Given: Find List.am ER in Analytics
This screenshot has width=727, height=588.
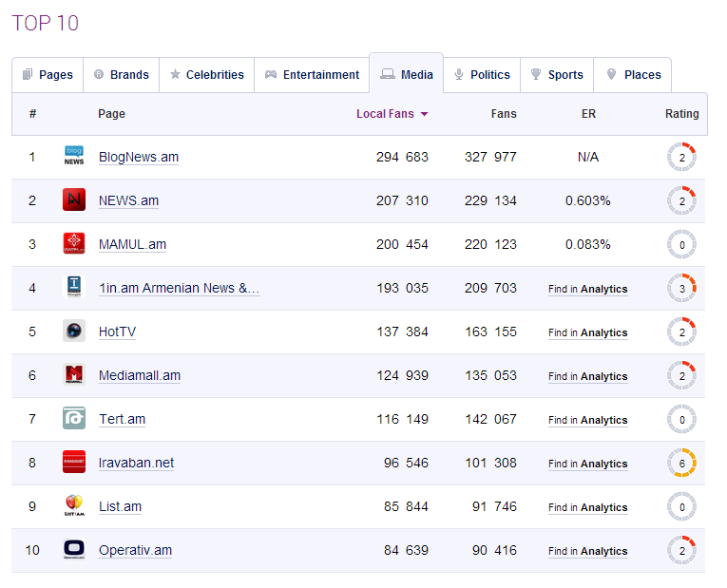Looking at the screenshot, I should pyautogui.click(x=588, y=507).
